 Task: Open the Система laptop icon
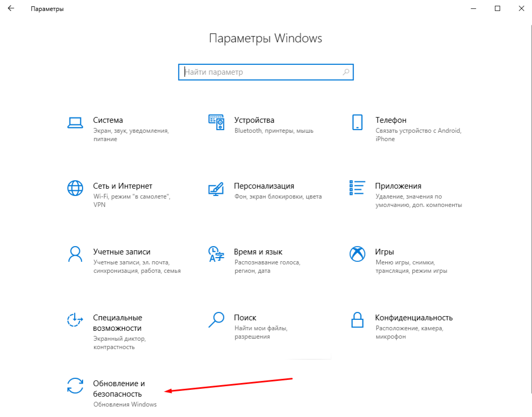click(x=75, y=123)
